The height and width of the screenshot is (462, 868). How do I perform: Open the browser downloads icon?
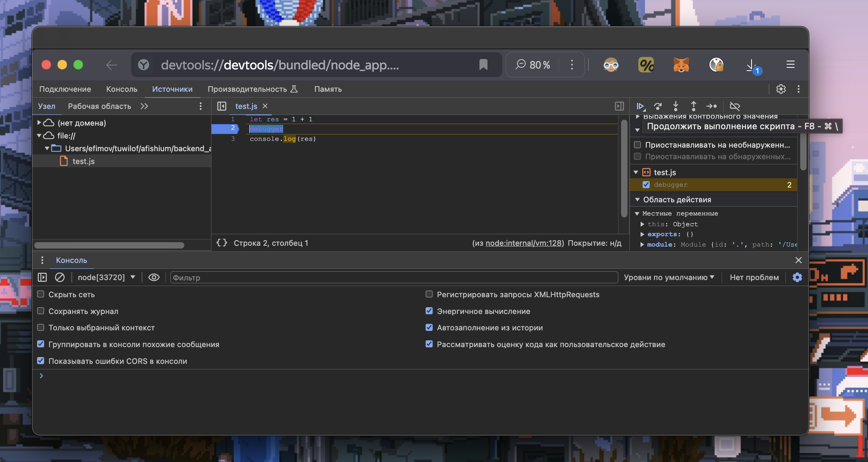tap(753, 65)
